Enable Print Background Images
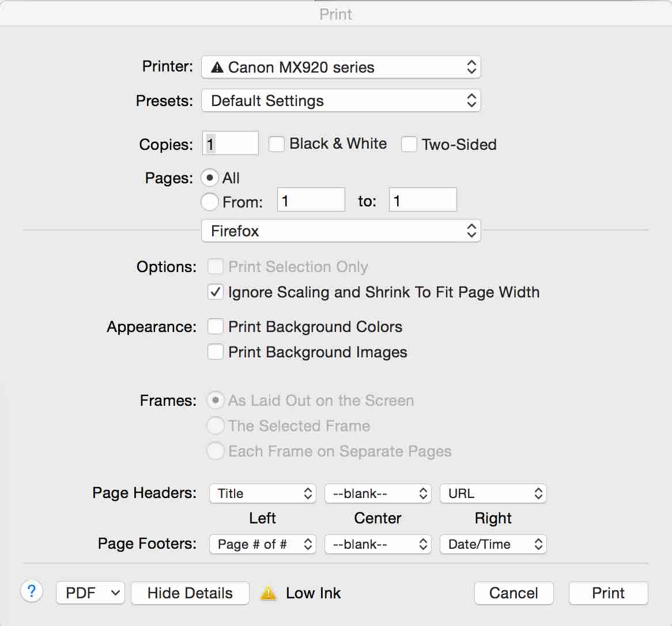This screenshot has height=626, width=672. pyautogui.click(x=215, y=352)
